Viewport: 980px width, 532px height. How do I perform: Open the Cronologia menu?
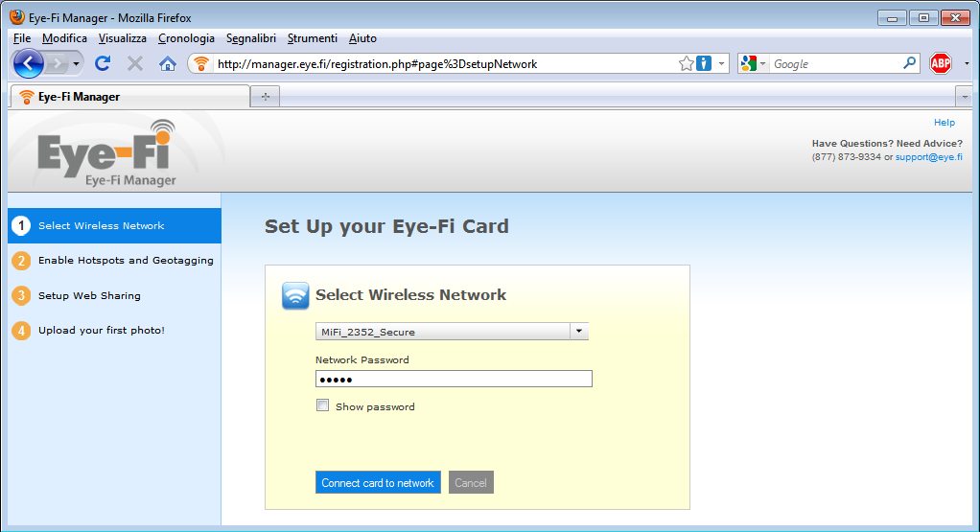[x=186, y=38]
